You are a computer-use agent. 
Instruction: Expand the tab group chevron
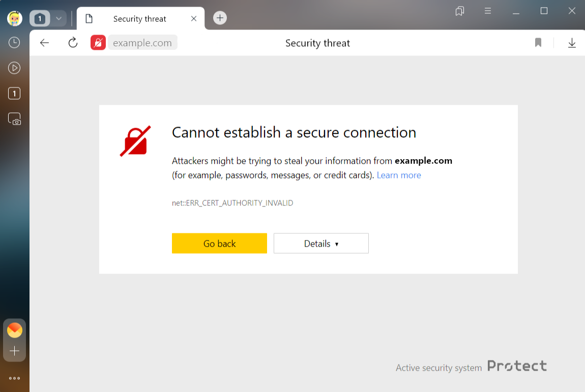click(x=58, y=19)
